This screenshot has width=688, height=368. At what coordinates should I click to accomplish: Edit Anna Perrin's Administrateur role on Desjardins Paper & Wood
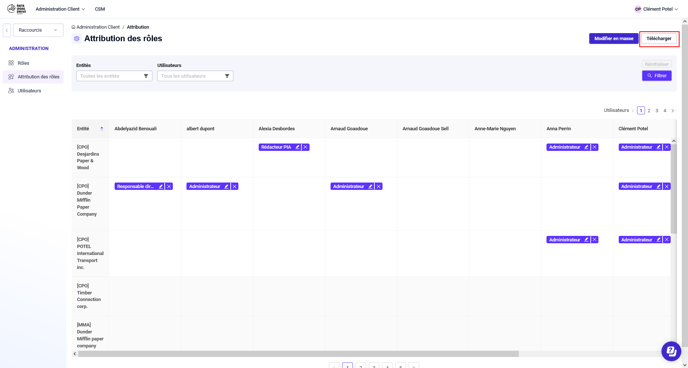coord(586,147)
